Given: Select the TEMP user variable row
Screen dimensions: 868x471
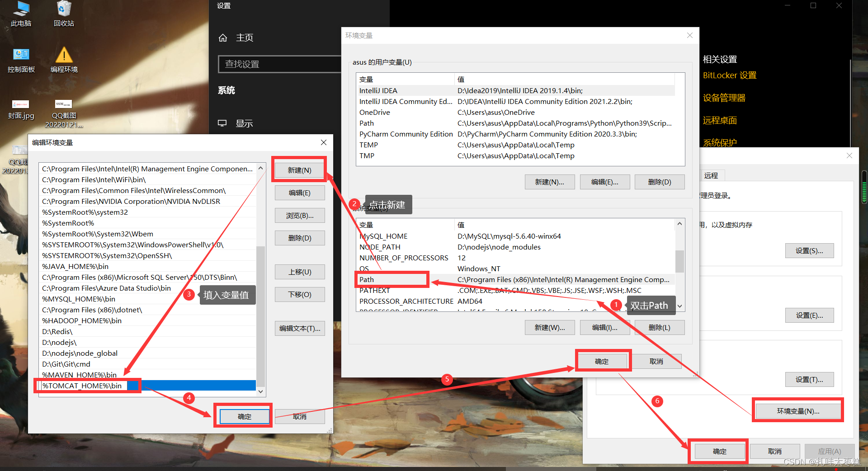Looking at the screenshot, I should tap(515, 145).
